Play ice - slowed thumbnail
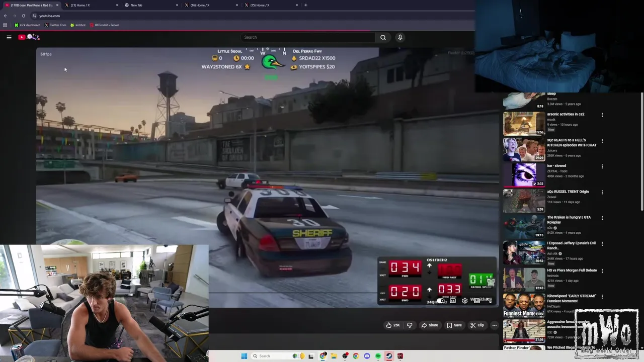 coord(524,175)
